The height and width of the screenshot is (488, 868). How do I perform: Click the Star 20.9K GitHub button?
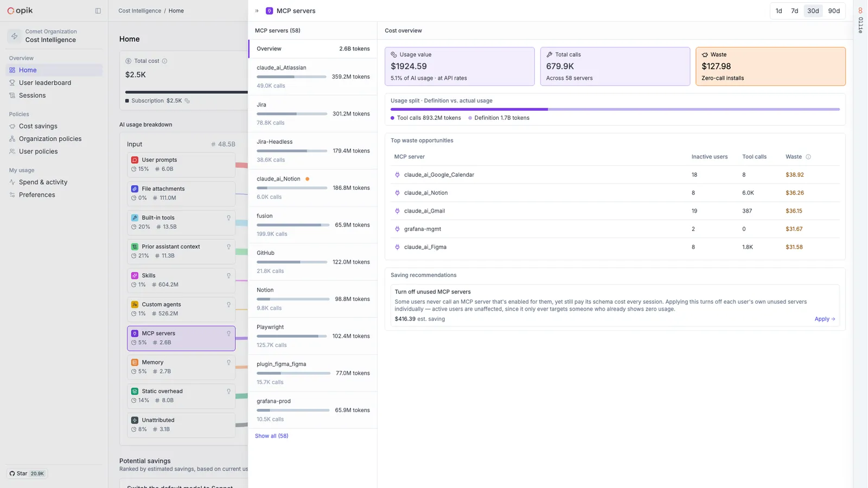[x=27, y=474]
